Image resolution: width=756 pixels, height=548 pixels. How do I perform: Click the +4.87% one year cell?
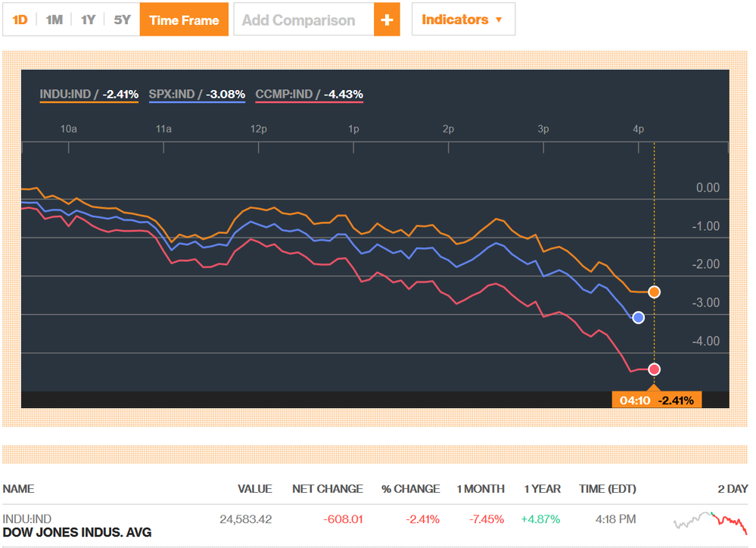[540, 519]
